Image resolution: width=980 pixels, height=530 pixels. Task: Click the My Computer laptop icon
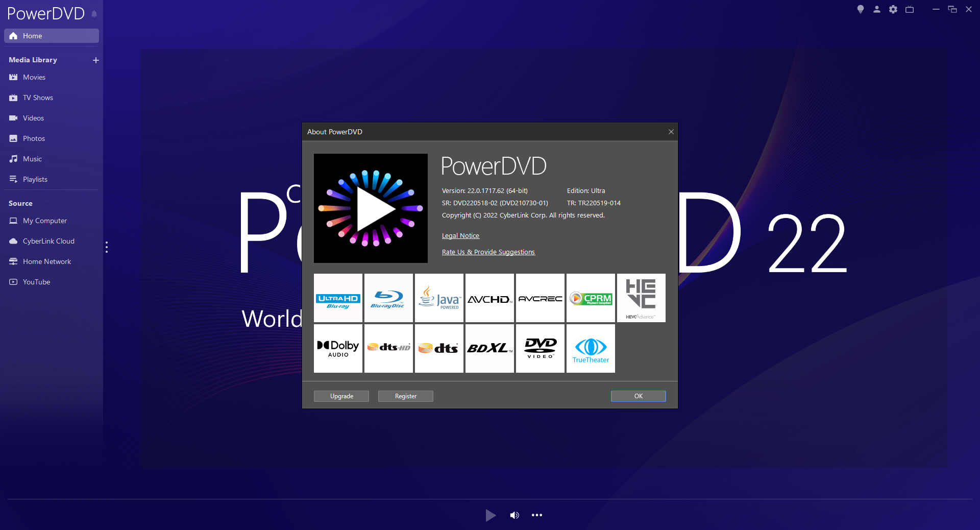coord(13,221)
